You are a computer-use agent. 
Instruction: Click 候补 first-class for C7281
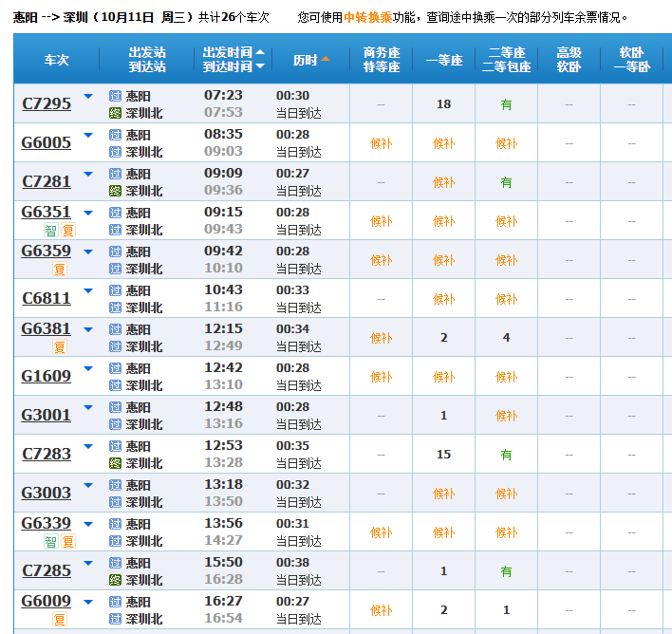click(444, 182)
